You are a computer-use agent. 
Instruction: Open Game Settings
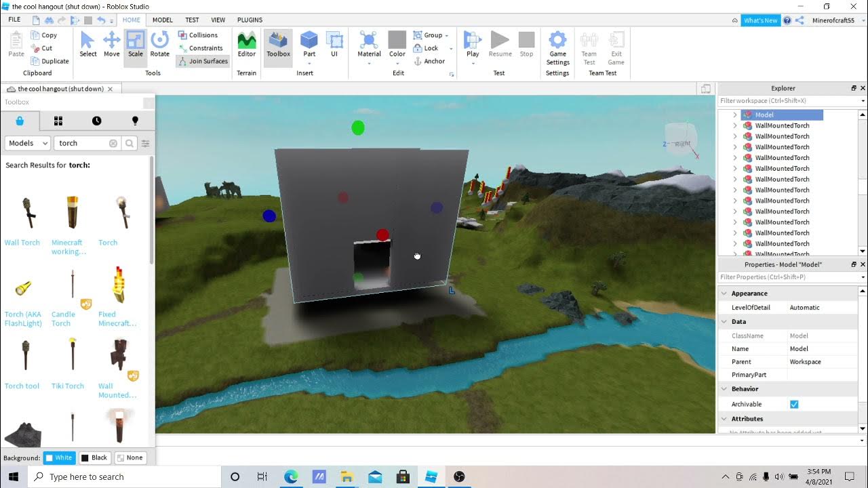click(x=558, y=48)
